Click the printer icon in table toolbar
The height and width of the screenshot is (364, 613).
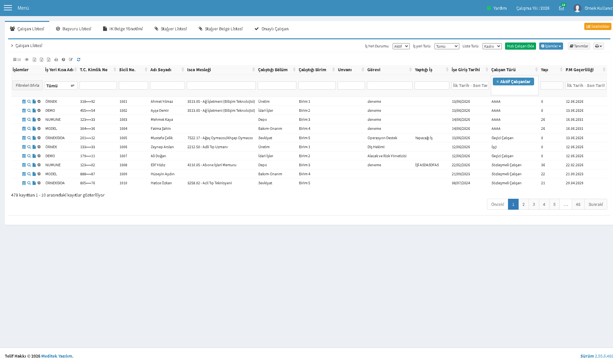click(x=56, y=60)
